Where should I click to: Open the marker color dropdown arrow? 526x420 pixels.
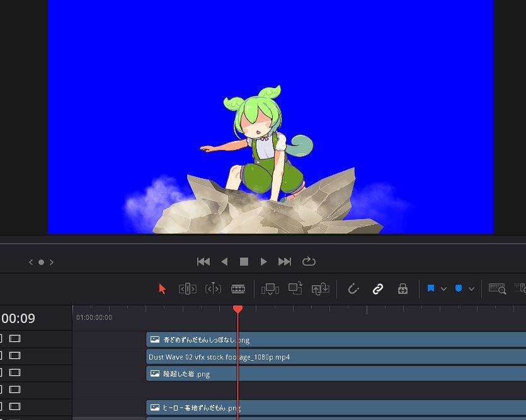point(471,289)
